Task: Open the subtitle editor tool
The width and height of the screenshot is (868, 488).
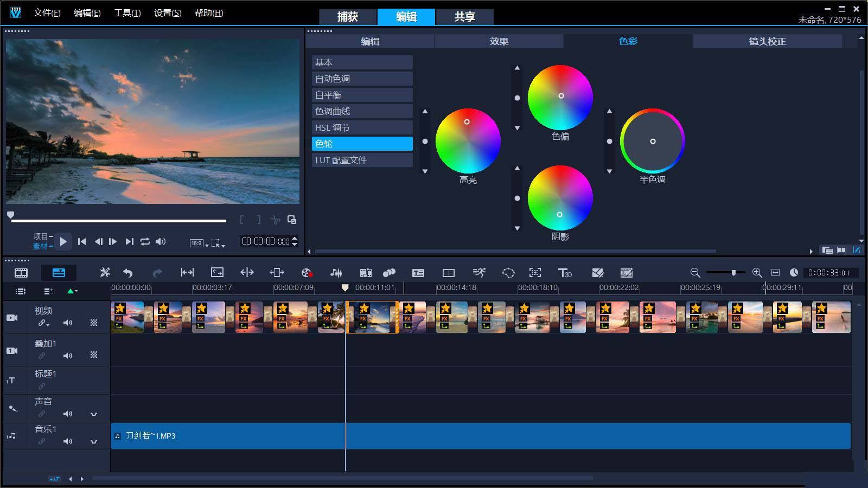Action: point(418,273)
